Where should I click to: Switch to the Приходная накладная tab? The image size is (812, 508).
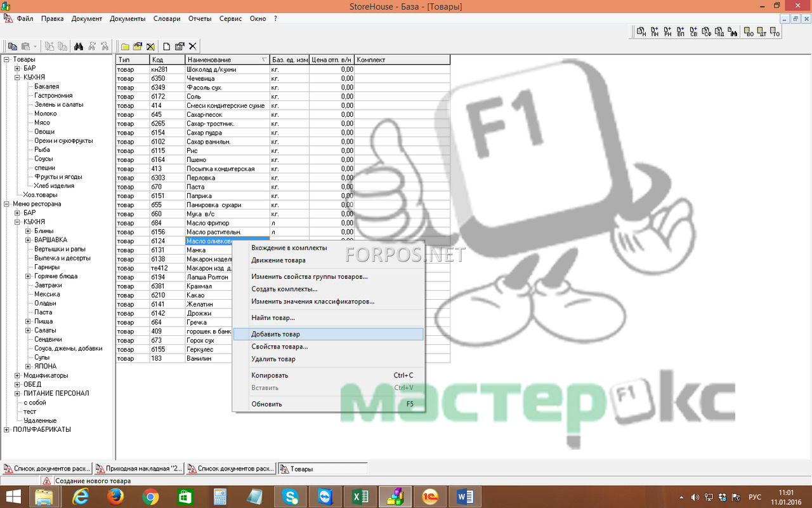(139, 469)
